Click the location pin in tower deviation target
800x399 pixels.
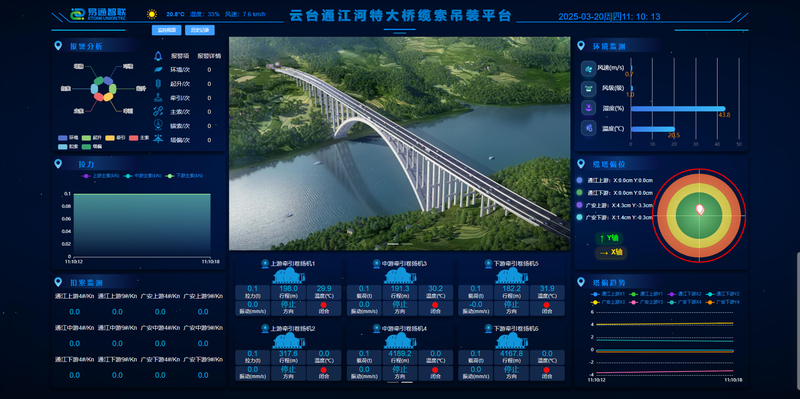[x=700, y=209]
